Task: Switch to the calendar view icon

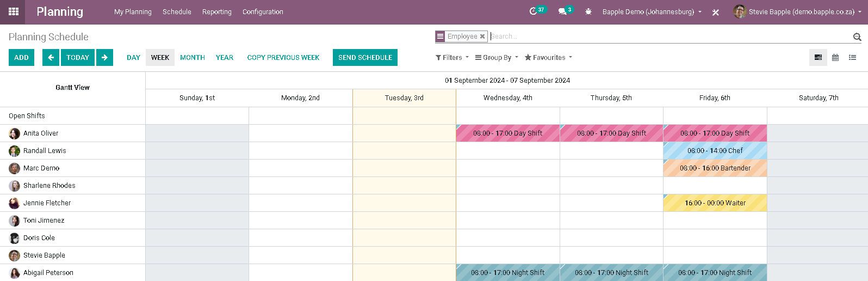Action: (x=835, y=58)
